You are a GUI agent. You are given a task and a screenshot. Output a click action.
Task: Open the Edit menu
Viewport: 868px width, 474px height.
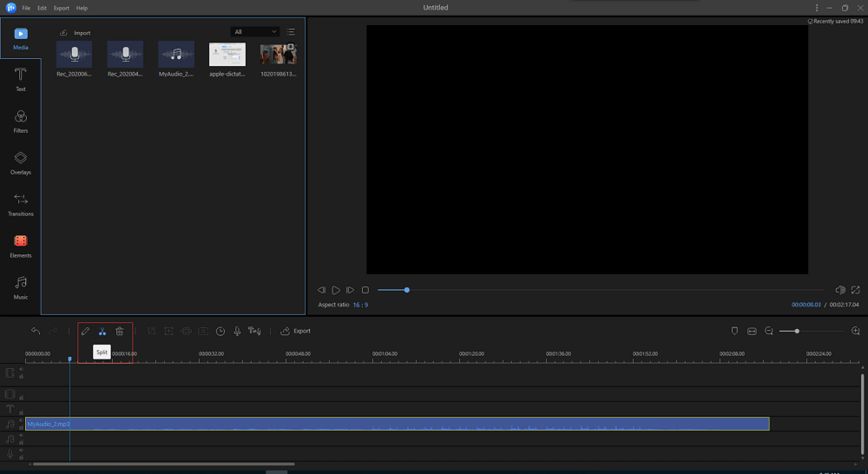pyautogui.click(x=42, y=9)
